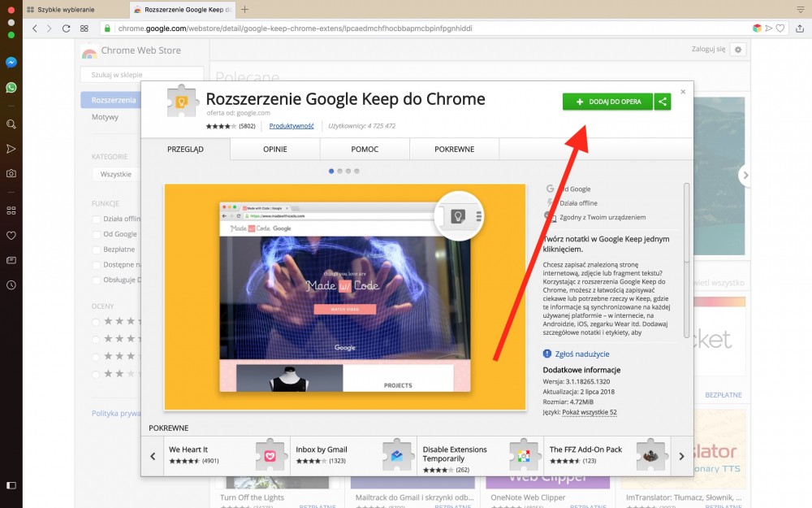The height and width of the screenshot is (508, 812).
Task: Open the tab menu icon at top right
Action: click(800, 9)
